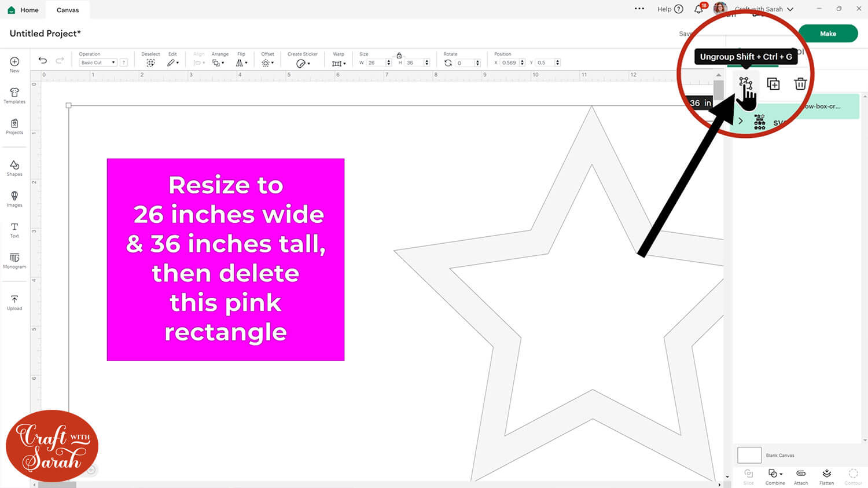Duplicate the selected layer
This screenshot has width=868, height=488.
pos(773,84)
